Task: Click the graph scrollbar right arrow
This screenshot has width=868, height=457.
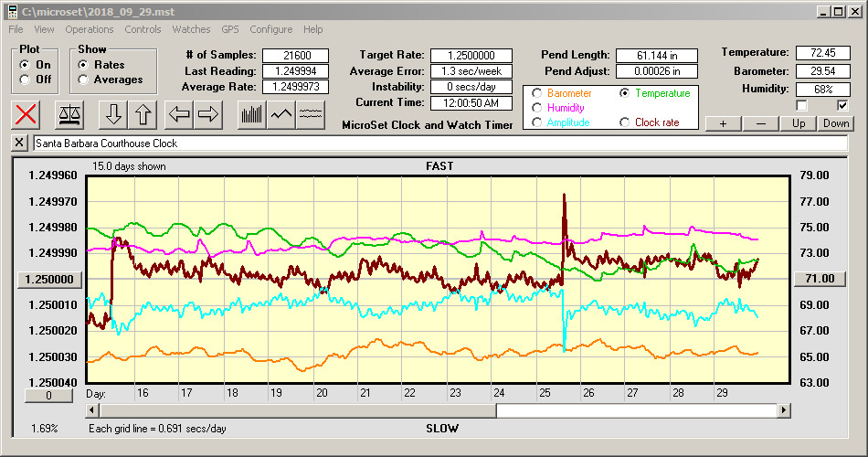Action: tap(783, 410)
